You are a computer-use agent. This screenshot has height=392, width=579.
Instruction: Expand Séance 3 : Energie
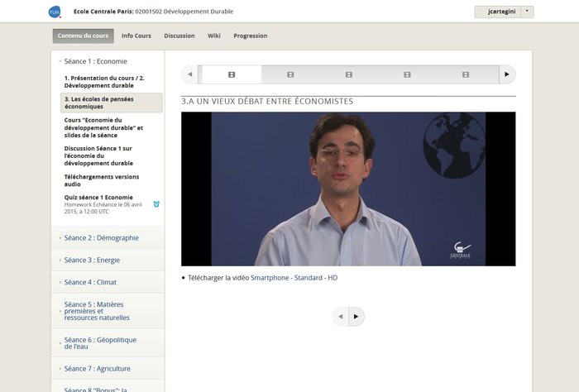click(108, 260)
